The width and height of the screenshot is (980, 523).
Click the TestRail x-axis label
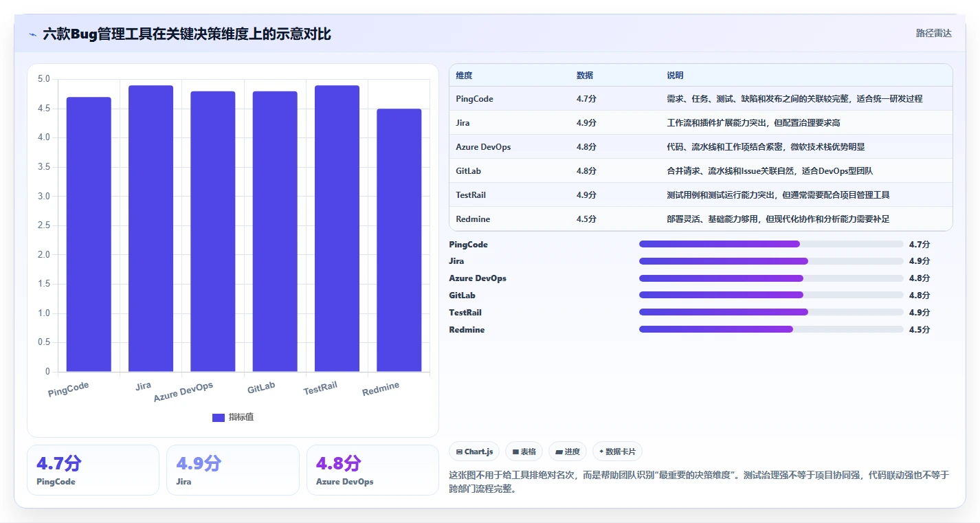point(321,388)
